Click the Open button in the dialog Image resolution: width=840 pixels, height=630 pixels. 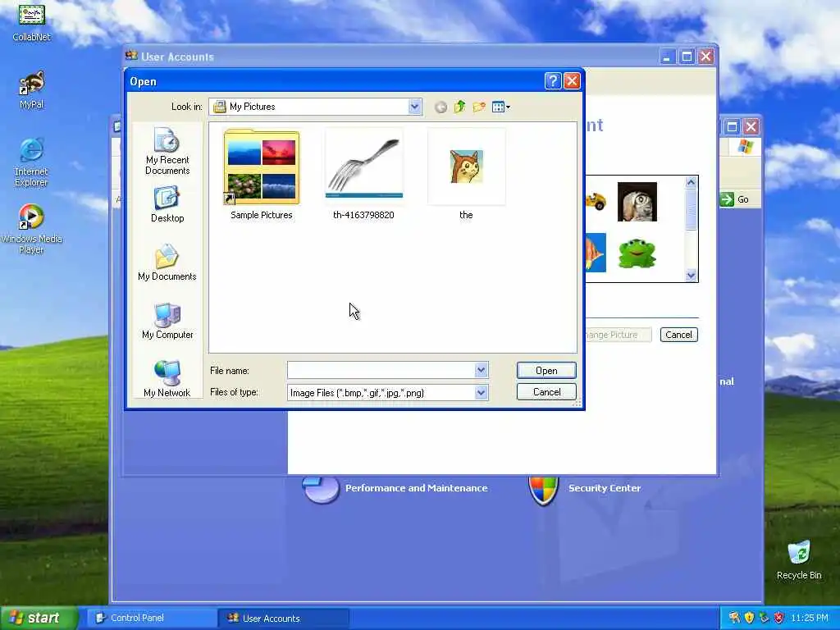[546, 371]
